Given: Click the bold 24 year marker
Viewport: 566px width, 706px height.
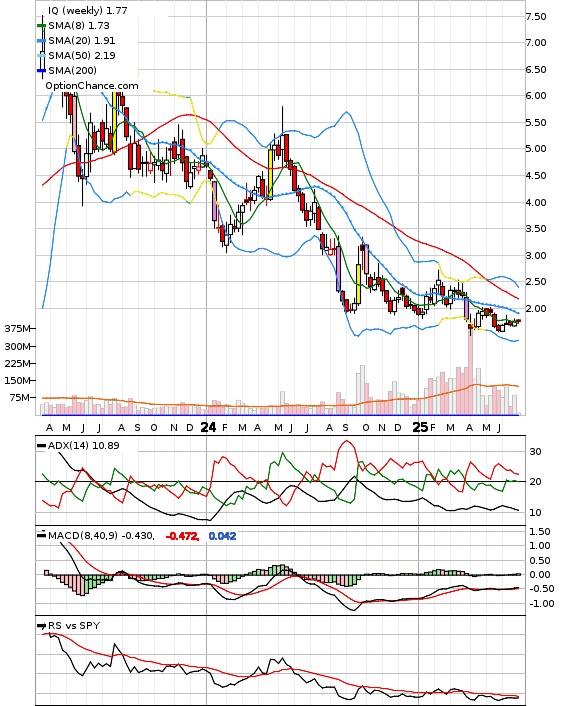Looking at the screenshot, I should point(208,427).
